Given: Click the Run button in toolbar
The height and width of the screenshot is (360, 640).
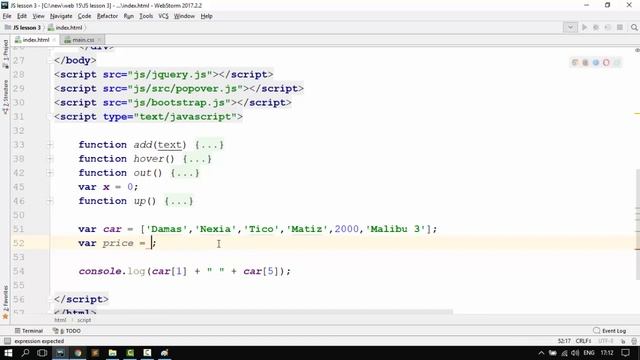Looking at the screenshot, I should [x=584, y=27].
